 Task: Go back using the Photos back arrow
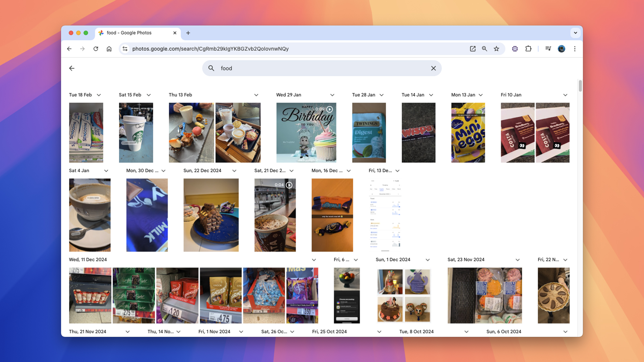pos(72,68)
